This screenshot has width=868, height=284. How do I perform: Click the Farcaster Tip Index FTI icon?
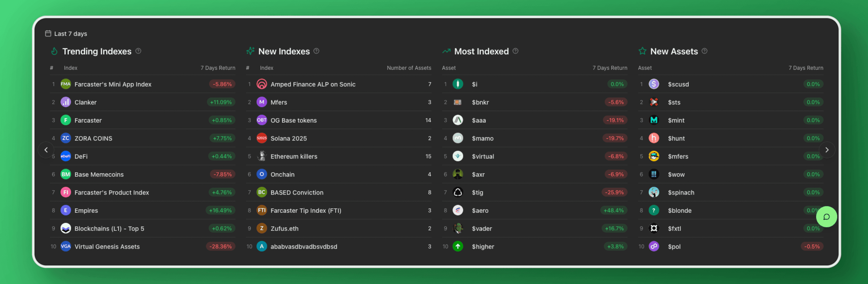tap(262, 210)
